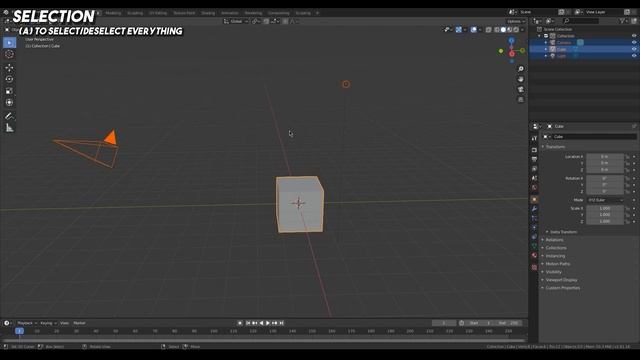
Task: Open the Object Data mesh tab
Action: point(534,246)
